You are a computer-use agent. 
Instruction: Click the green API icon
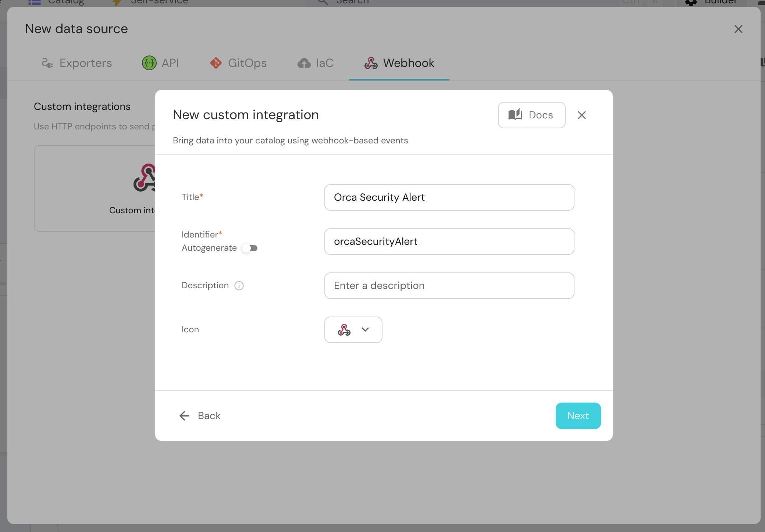(149, 63)
